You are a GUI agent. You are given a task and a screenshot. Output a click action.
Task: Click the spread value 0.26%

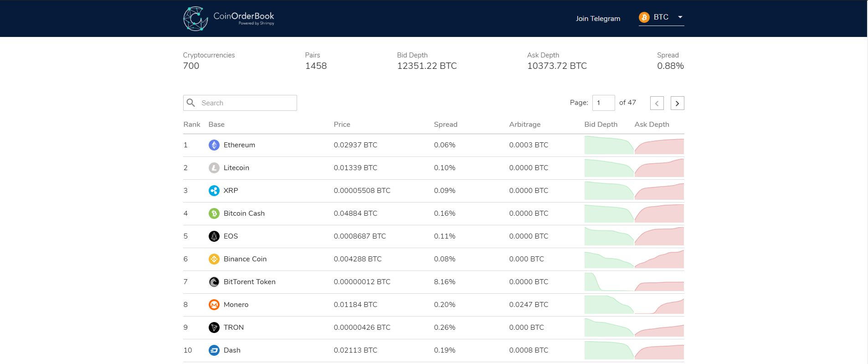[445, 328]
